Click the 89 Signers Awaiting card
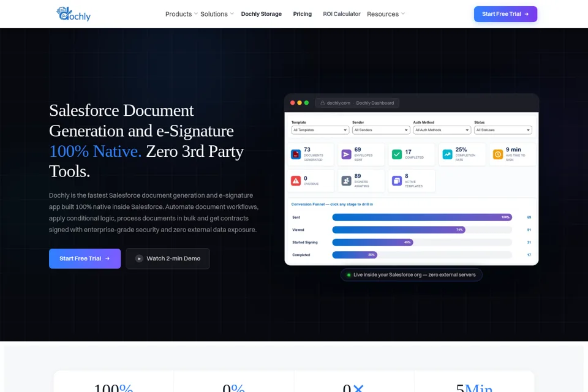This screenshot has height=392, width=588. 361,181
